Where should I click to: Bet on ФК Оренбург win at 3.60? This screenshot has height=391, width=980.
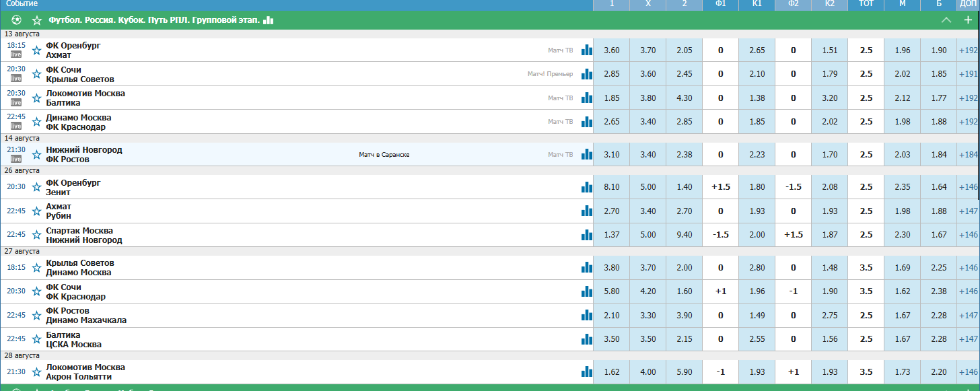pos(612,50)
